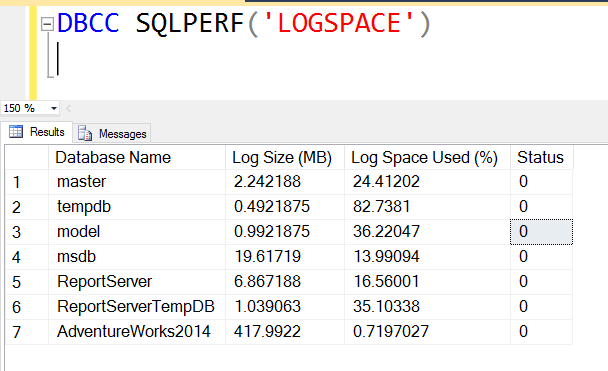Select log size value 2.242188
608x371 pixels.
tap(285, 182)
